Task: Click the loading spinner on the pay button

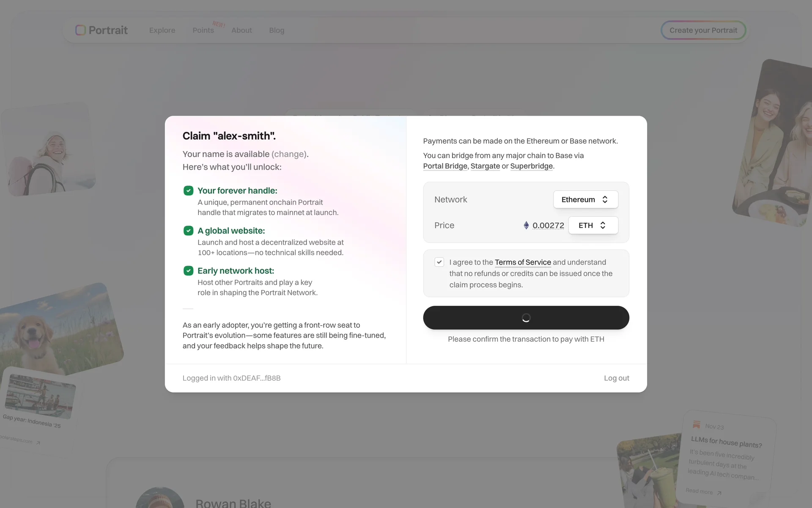Action: tap(526, 318)
